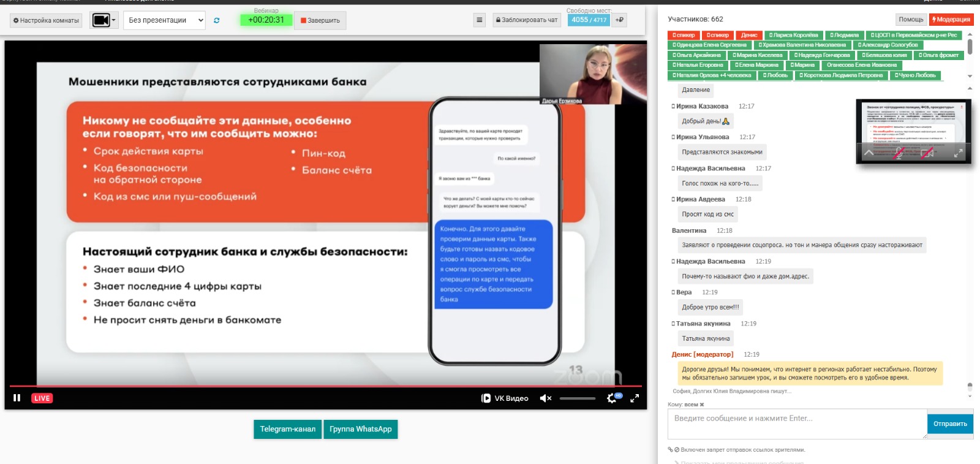Open the Помощь help button

click(911, 20)
